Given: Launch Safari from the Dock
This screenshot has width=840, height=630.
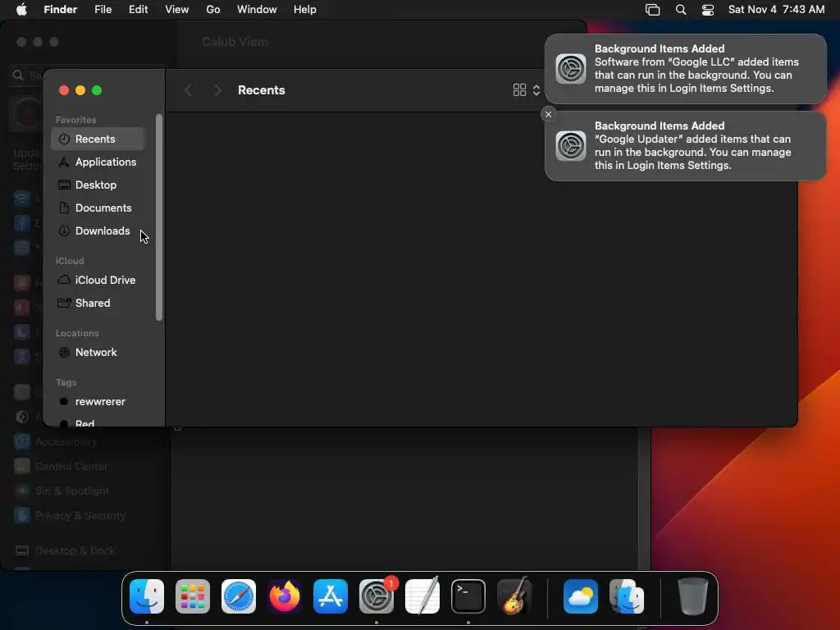Looking at the screenshot, I should click(x=239, y=596).
